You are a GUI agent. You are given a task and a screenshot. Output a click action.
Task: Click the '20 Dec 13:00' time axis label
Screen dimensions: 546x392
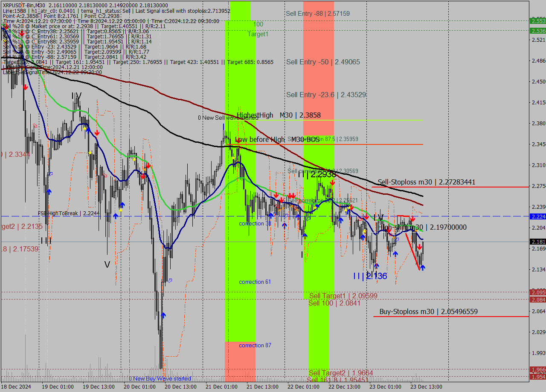click(180, 387)
